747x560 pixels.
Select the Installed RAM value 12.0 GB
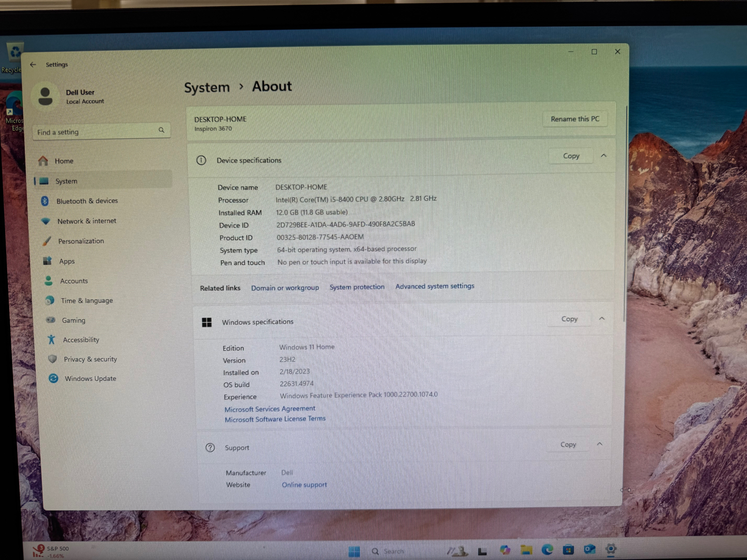coord(312,212)
